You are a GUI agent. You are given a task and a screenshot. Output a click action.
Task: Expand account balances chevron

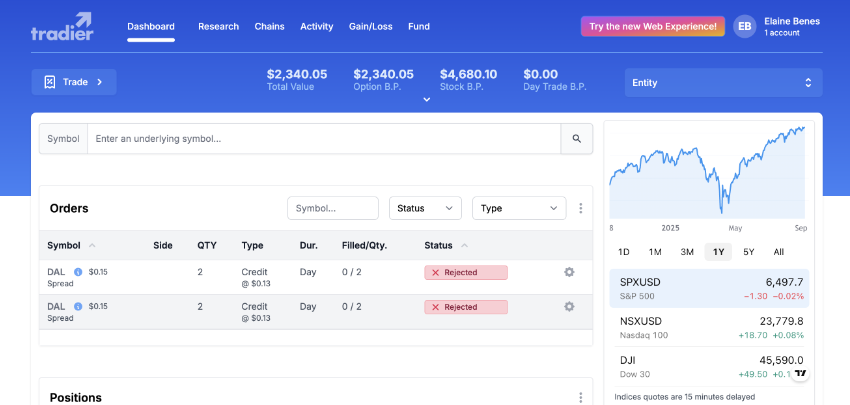[427, 99]
